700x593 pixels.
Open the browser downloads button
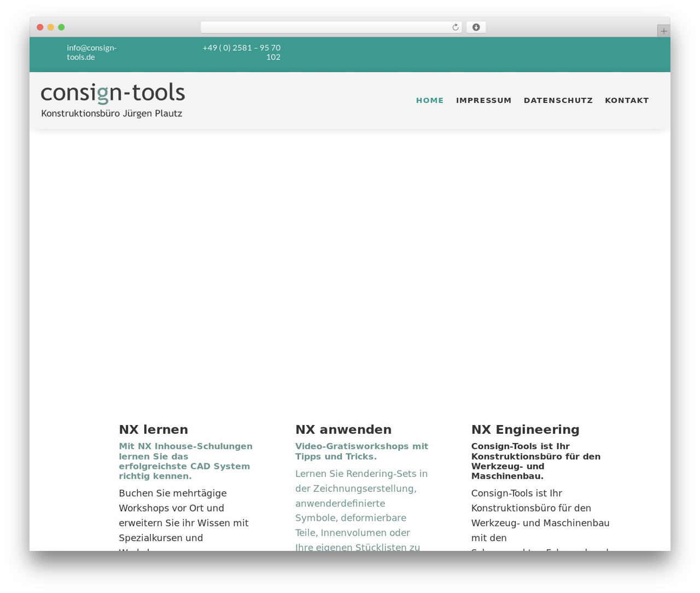click(476, 27)
